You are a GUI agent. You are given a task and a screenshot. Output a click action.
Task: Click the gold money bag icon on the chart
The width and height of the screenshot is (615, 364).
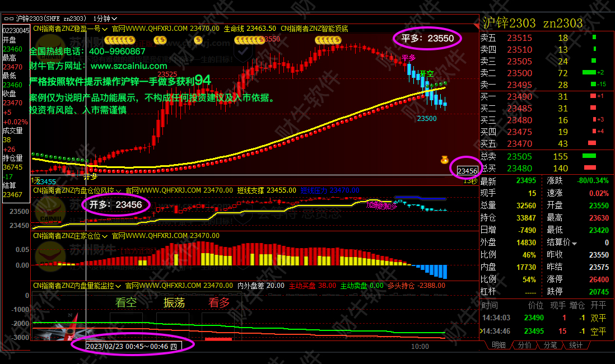[444, 160]
